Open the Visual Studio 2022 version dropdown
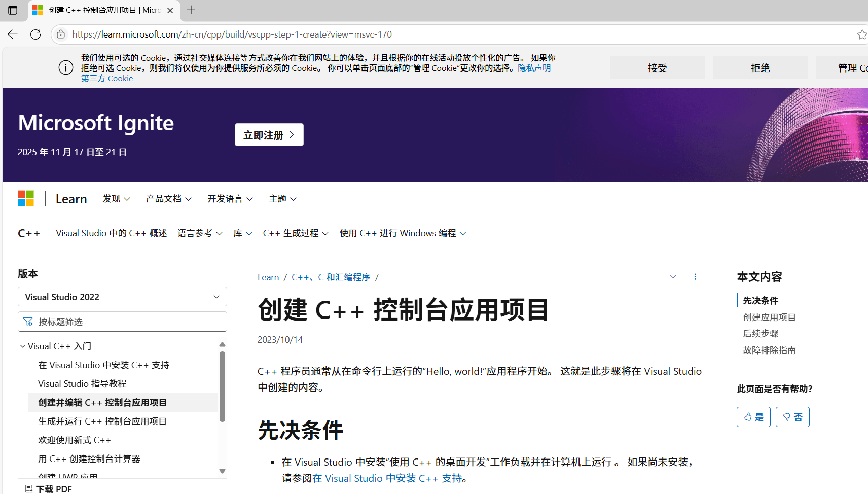The image size is (868, 494). 122,297
